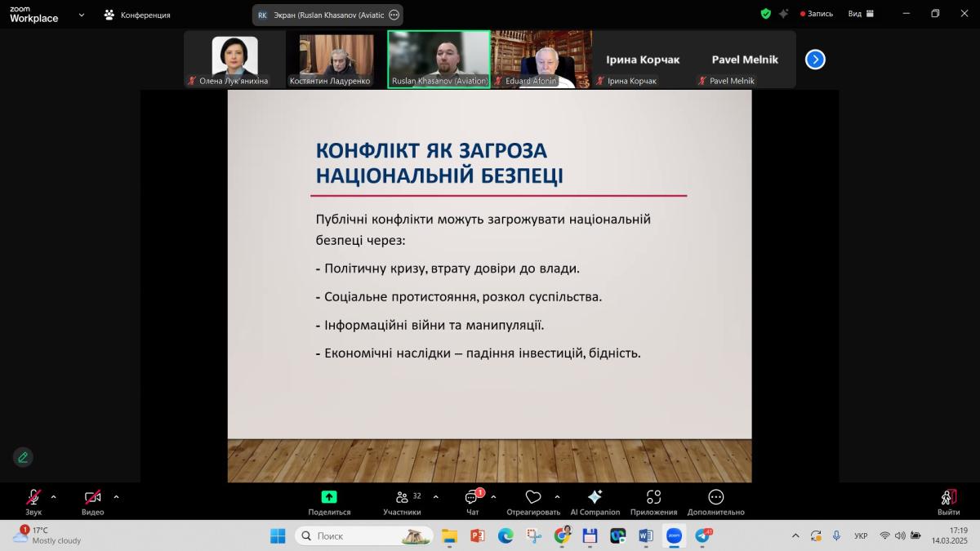Viewport: 980px width, 551px height.
Task: Expand video options arrow next to camera
Action: 116,496
